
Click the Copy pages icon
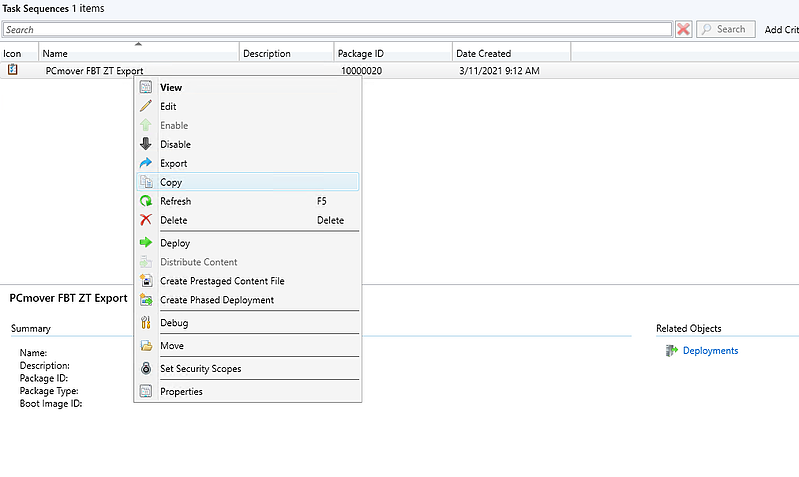point(146,182)
